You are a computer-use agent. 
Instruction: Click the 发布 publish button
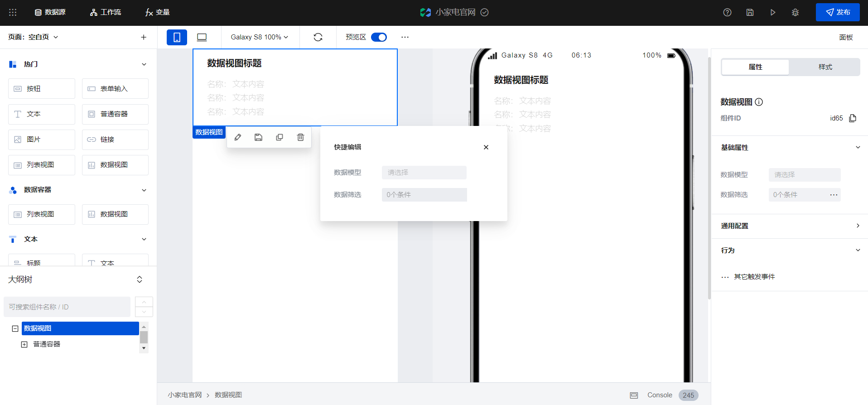tap(838, 12)
